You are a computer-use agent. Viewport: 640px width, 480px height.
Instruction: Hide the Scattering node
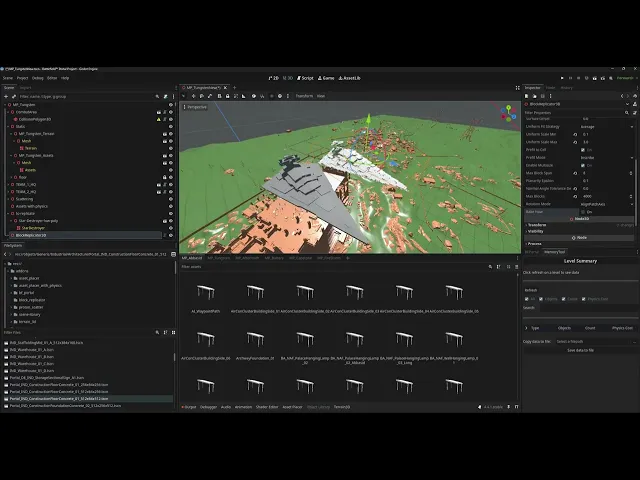pos(171,199)
